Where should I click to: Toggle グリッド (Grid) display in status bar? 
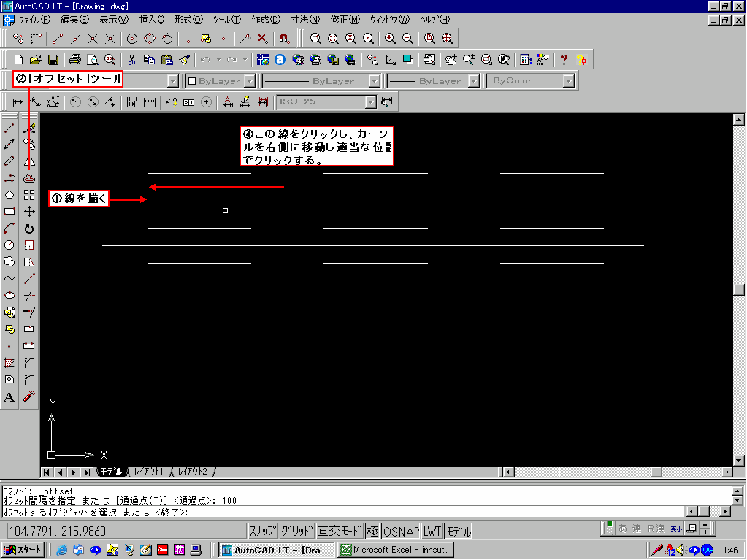click(x=296, y=531)
